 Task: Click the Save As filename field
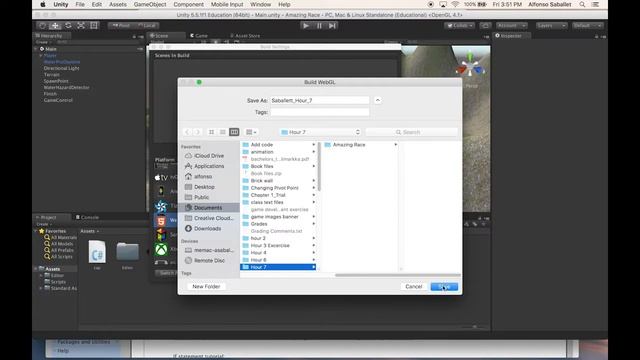pyautogui.click(x=320, y=100)
